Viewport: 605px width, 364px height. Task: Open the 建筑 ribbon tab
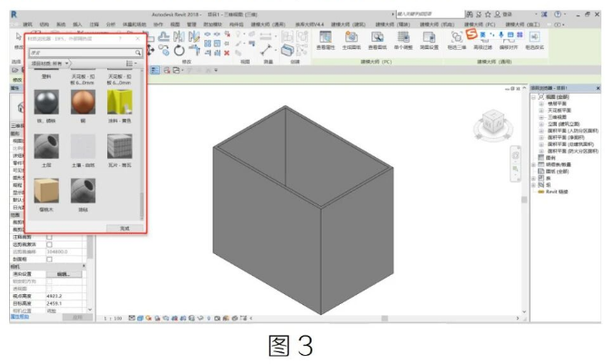point(28,25)
